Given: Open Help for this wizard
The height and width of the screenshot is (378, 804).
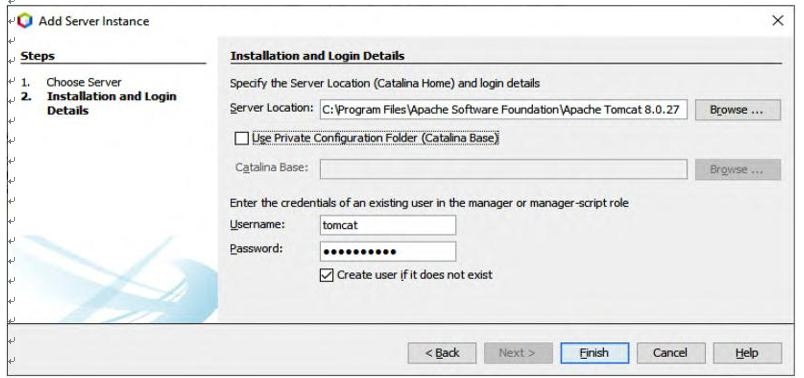Looking at the screenshot, I should click(747, 353).
